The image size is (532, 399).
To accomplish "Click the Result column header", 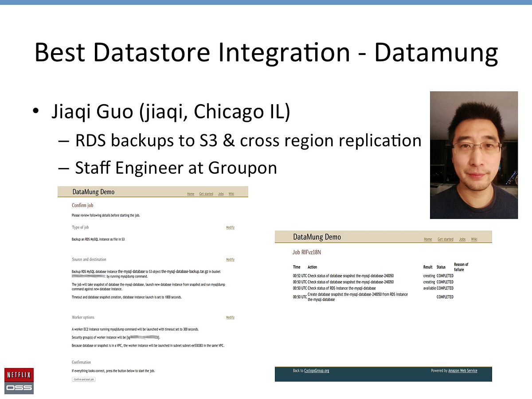I will point(428,267).
